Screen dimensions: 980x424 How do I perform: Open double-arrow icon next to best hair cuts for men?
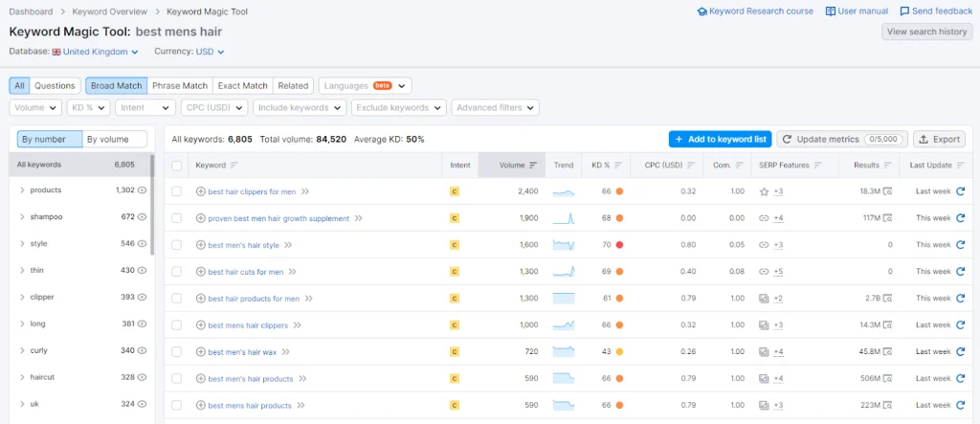point(293,272)
